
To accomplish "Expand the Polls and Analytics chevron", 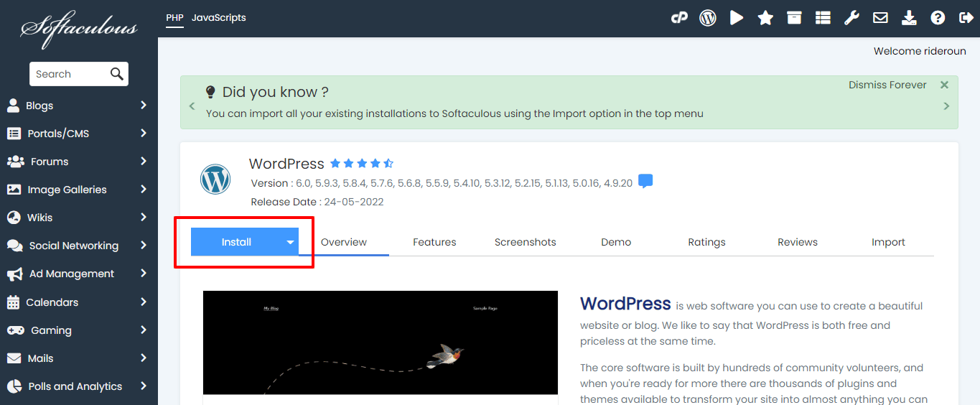I will point(144,386).
